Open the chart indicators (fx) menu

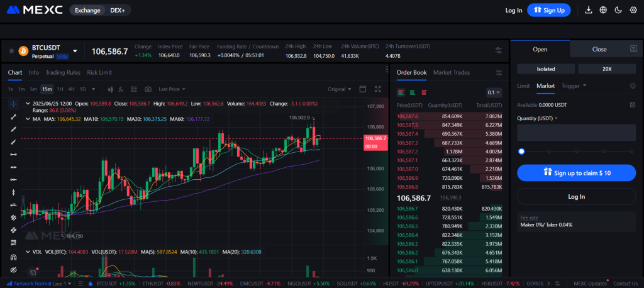point(121,89)
